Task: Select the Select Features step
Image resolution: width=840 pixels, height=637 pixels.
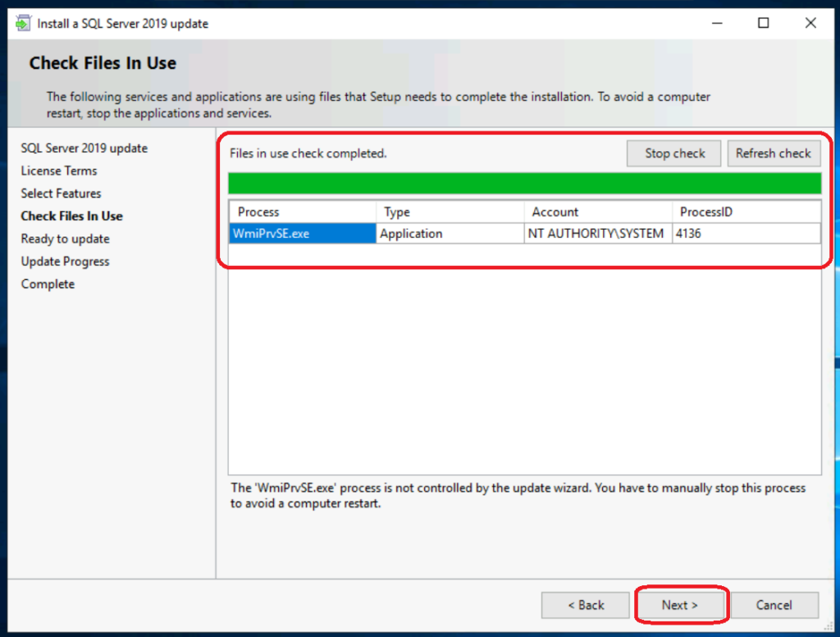Action: (x=61, y=193)
